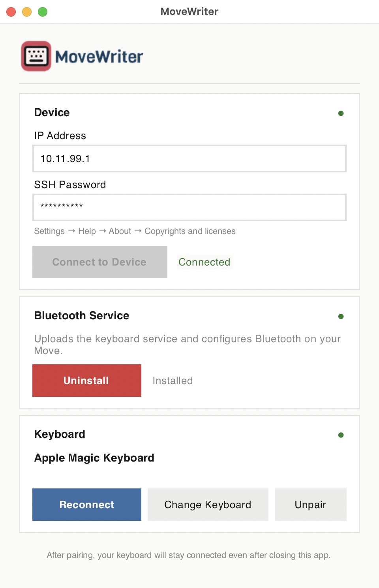Image resolution: width=379 pixels, height=588 pixels.
Task: Open the Change Keyboard selector
Action: tap(208, 505)
